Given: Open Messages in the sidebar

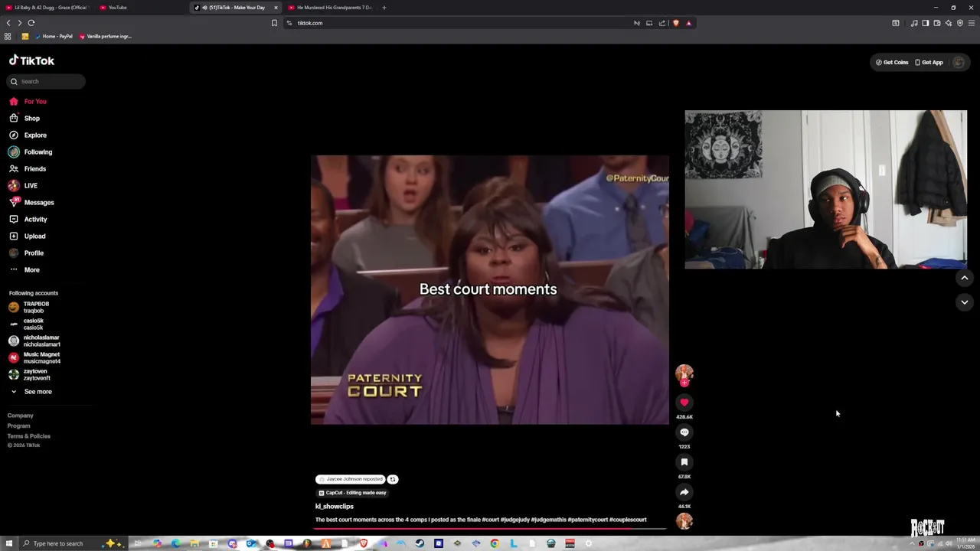Looking at the screenshot, I should (31, 202).
